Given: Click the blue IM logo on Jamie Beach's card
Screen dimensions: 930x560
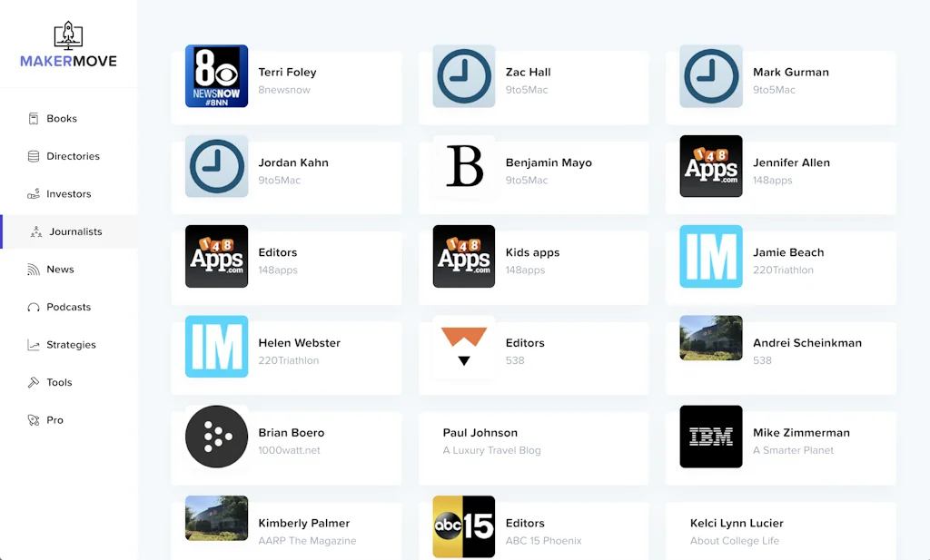Looking at the screenshot, I should (710, 257).
